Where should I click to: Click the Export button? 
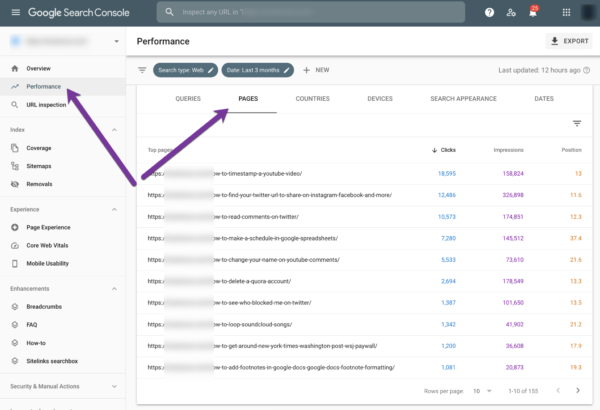tap(569, 41)
